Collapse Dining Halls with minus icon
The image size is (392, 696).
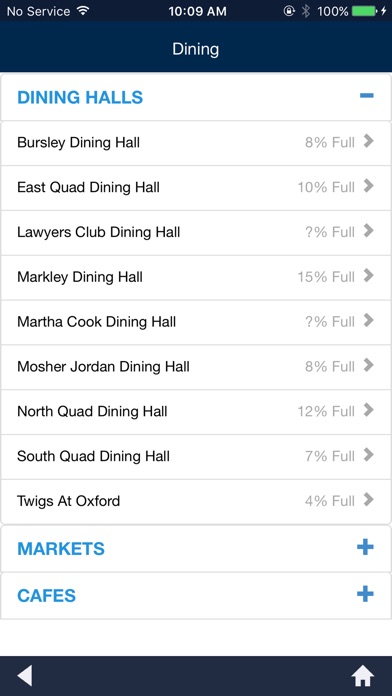(367, 95)
